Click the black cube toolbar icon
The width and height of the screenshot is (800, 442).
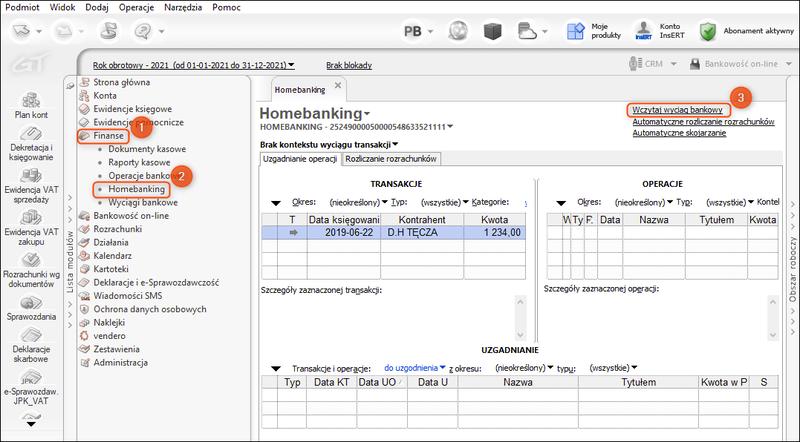(x=492, y=31)
